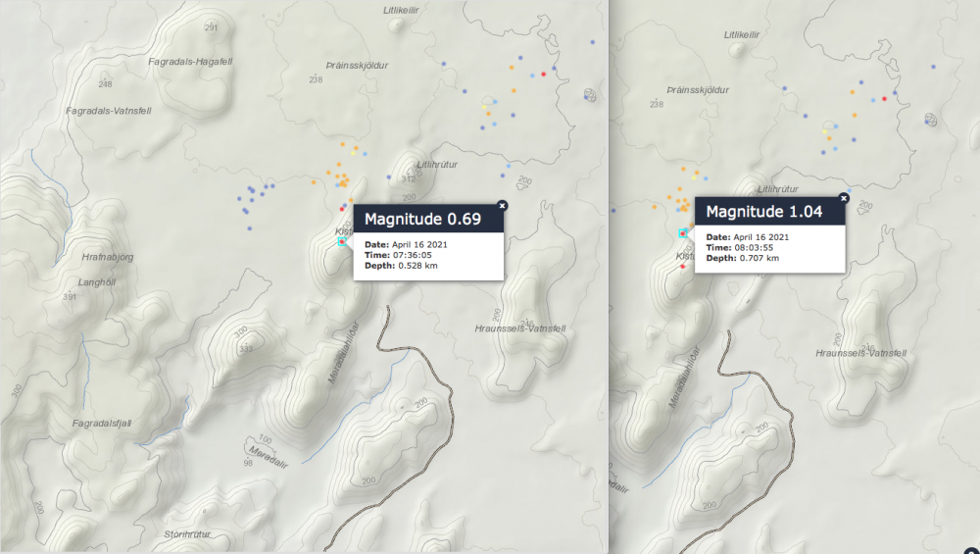Select the red dot below the right map's highlighted marker

click(683, 266)
